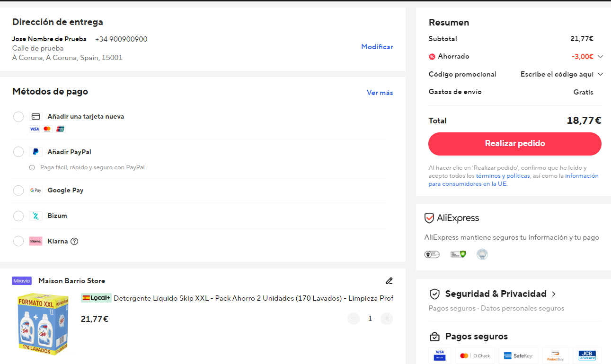The height and width of the screenshot is (364, 611).
Task: Click the phone number '+34 900900900'
Action: [121, 39]
